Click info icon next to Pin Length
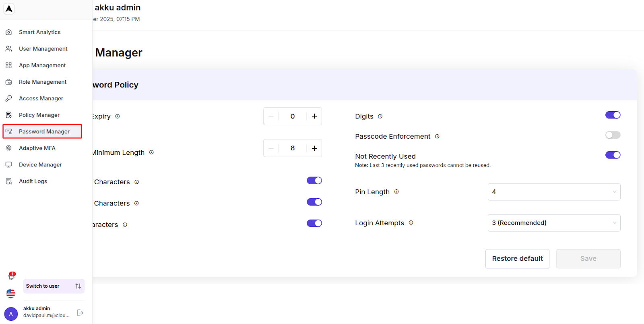Image resolution: width=644 pixels, height=324 pixels. 396,192
